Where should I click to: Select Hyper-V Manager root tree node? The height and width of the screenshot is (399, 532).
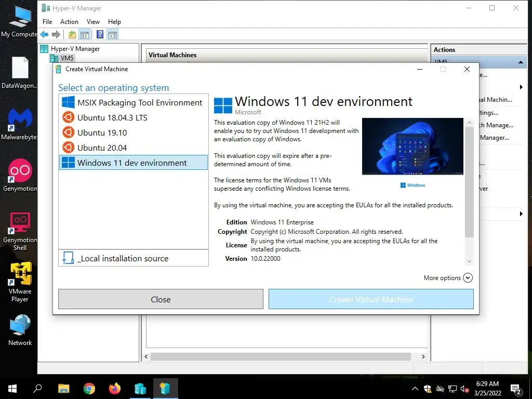pyautogui.click(x=75, y=49)
